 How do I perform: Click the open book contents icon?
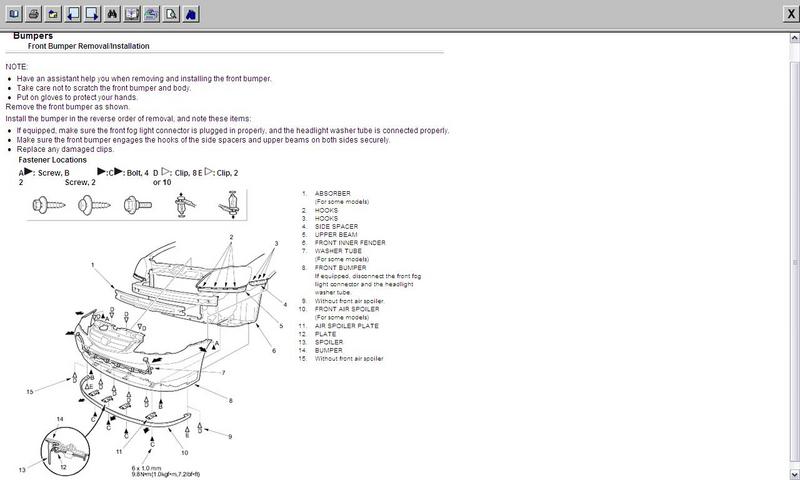click(x=14, y=14)
